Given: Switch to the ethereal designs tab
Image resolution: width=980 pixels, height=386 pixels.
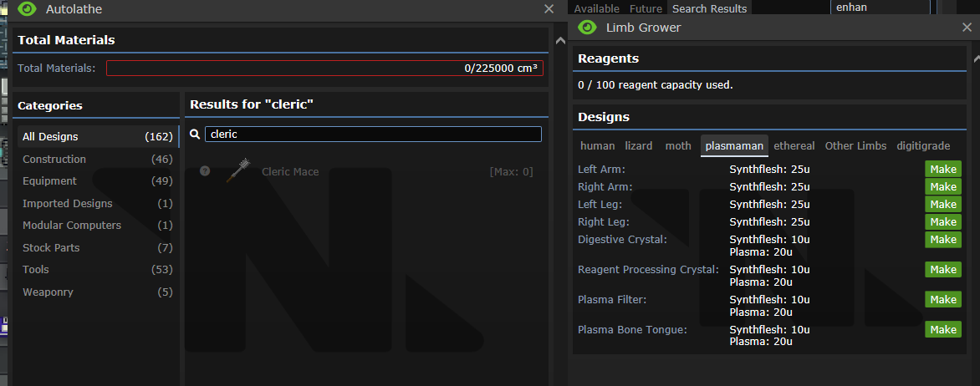Looking at the screenshot, I should point(794,146).
